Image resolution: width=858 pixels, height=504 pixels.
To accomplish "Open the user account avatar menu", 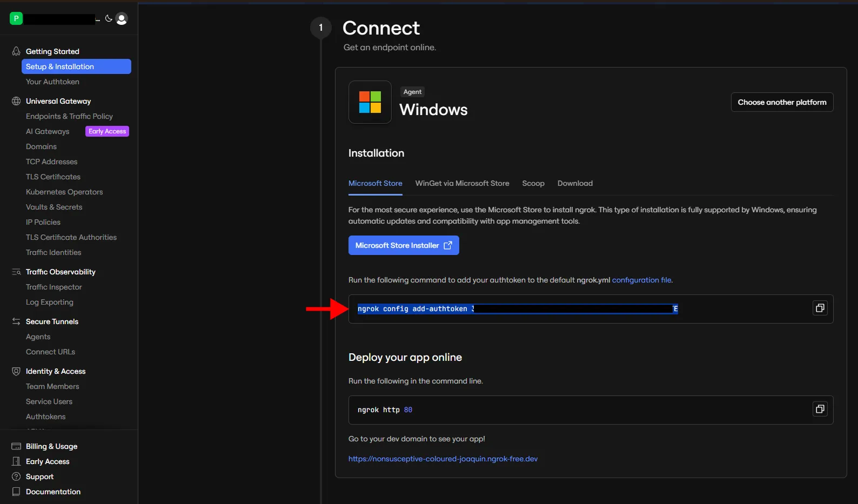I will coord(122,19).
